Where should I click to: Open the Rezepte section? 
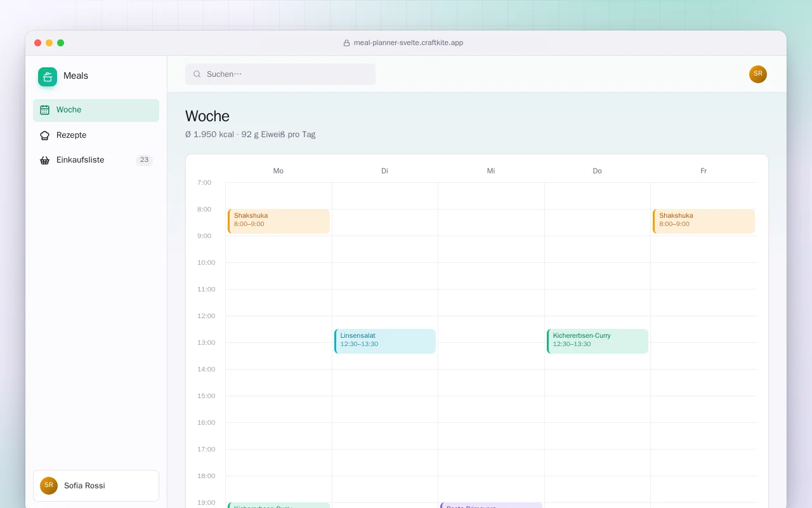pos(96,135)
